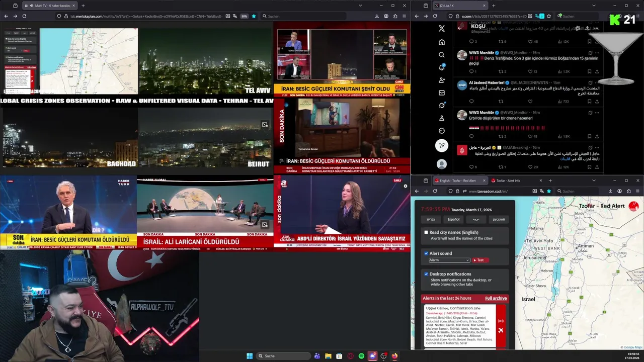Open tab list arrow in Tzofar browser

click(594, 180)
